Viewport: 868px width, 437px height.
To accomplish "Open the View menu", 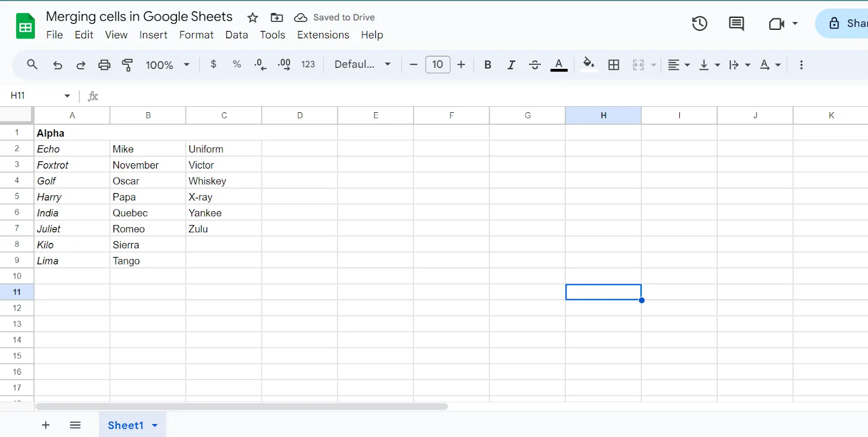I will click(x=116, y=35).
